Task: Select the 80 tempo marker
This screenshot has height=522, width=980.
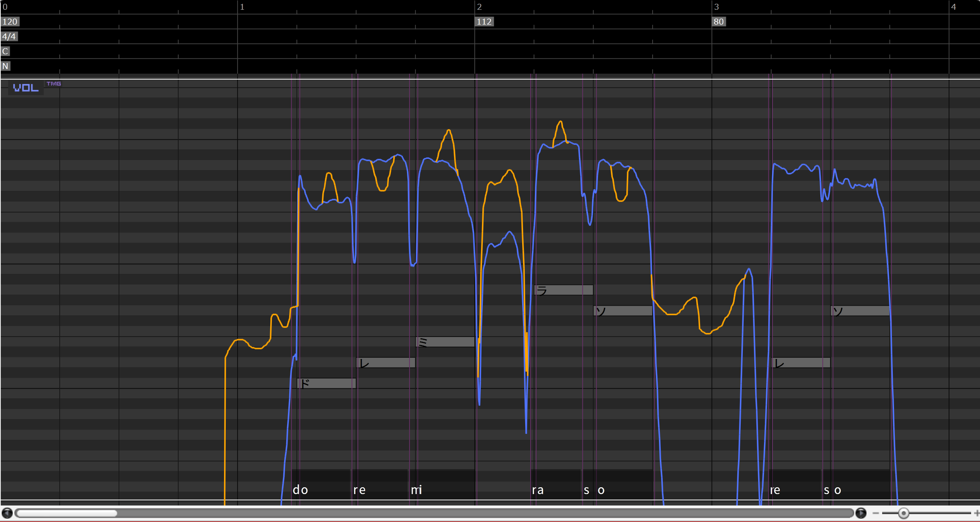Action: tap(719, 22)
